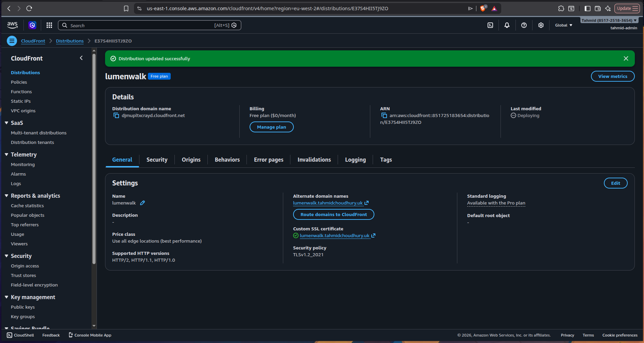Viewport: 644px width, 343px height.
Task: Click the Distributions breadcrumb link
Action: (70, 41)
